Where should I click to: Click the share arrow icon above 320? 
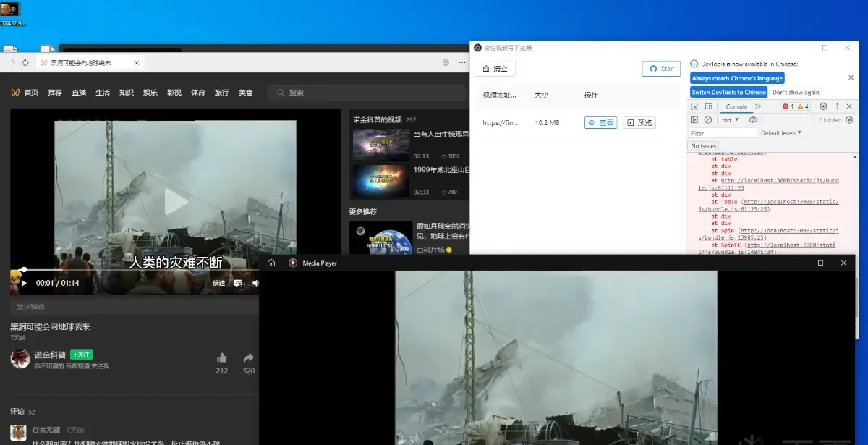248,357
